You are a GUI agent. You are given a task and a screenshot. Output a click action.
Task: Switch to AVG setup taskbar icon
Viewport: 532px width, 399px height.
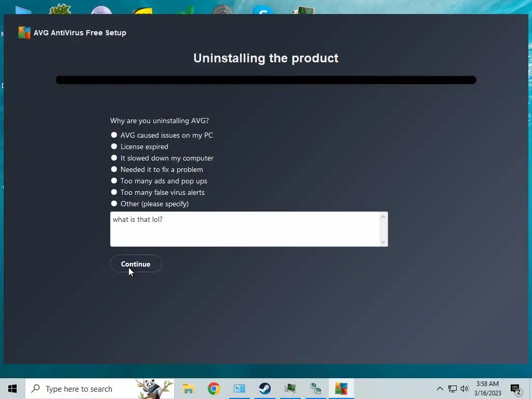click(x=341, y=389)
